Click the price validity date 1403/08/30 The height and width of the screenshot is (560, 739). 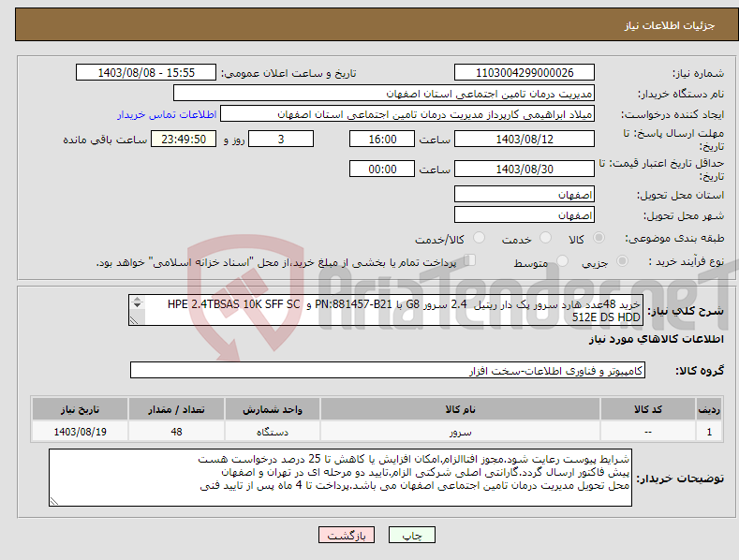(x=525, y=169)
